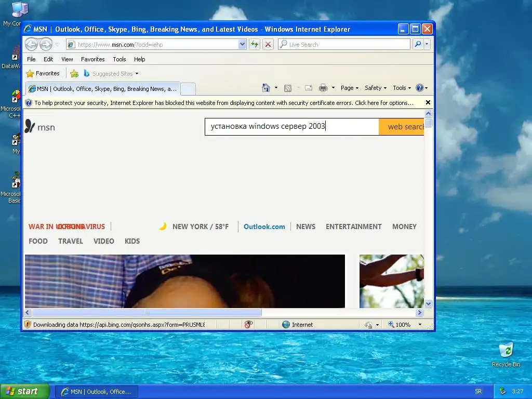
Task: Click the Refresh page icon
Action: (255, 45)
